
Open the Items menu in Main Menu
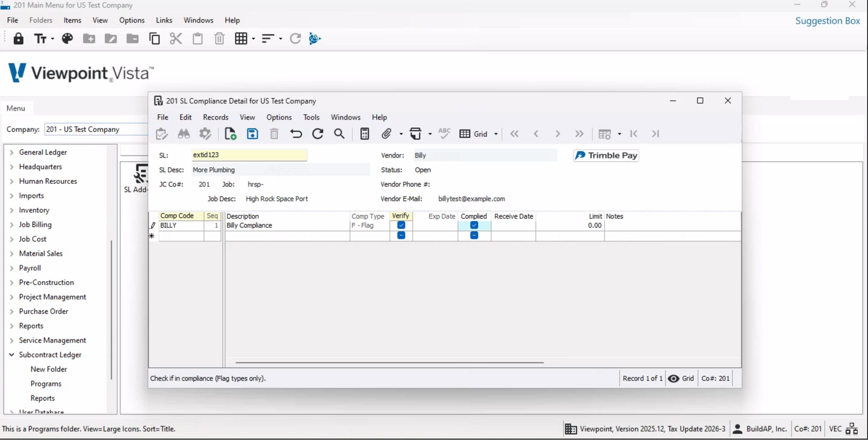pyautogui.click(x=72, y=20)
